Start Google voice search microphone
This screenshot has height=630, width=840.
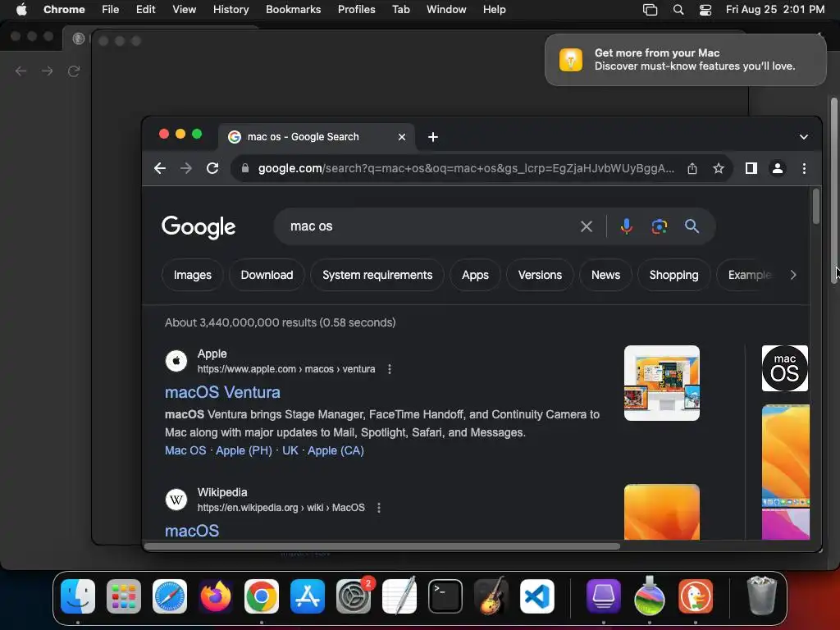coord(626,226)
